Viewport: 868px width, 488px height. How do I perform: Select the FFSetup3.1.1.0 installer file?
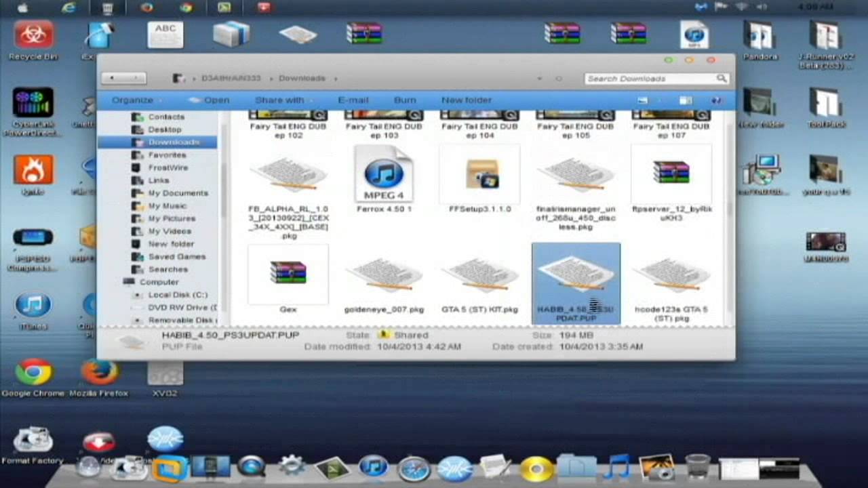coord(480,180)
